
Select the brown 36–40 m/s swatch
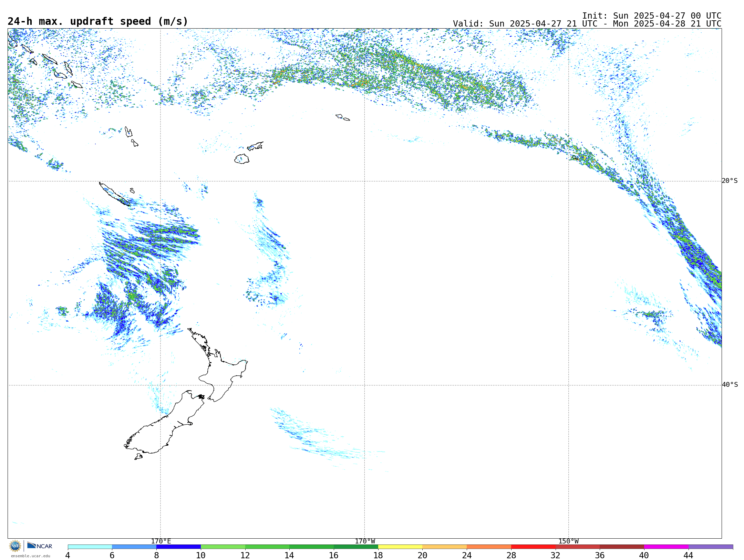point(622,547)
